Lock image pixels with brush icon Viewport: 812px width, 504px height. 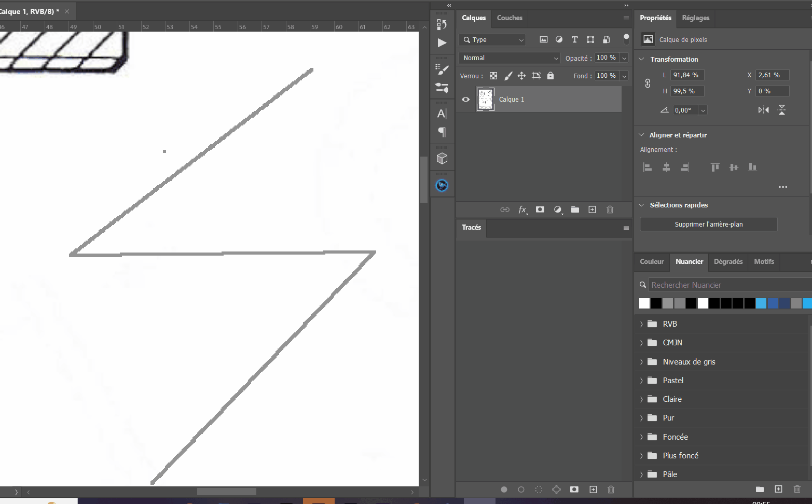tap(508, 76)
